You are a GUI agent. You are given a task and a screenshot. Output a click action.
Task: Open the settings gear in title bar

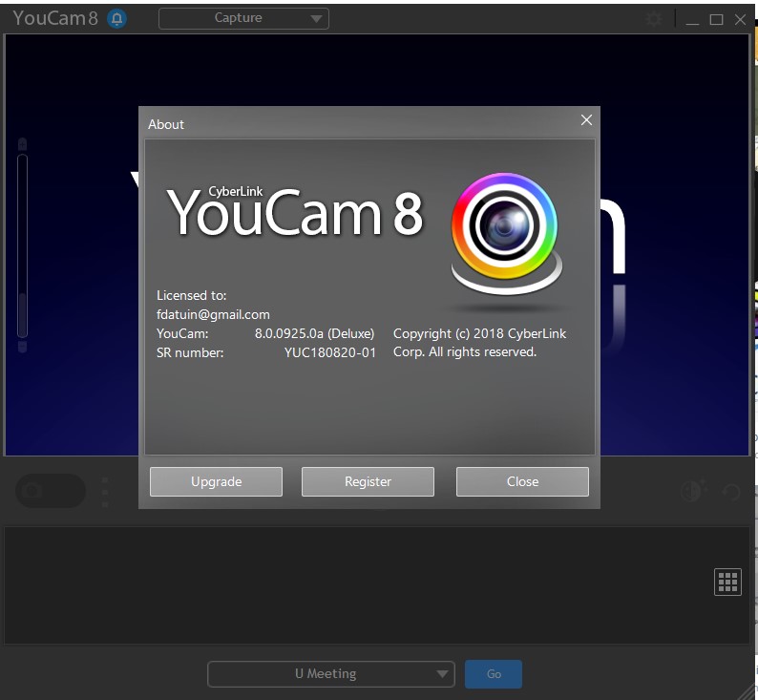click(x=654, y=19)
